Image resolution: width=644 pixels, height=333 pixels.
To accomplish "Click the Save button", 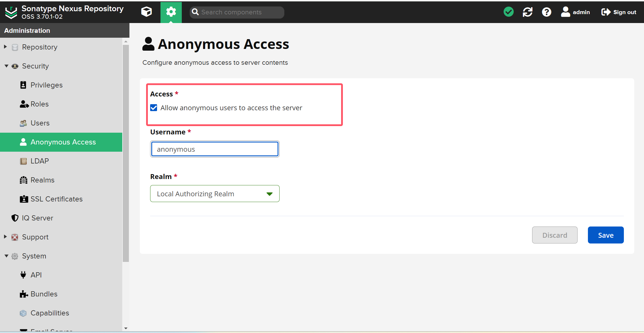I will (605, 235).
